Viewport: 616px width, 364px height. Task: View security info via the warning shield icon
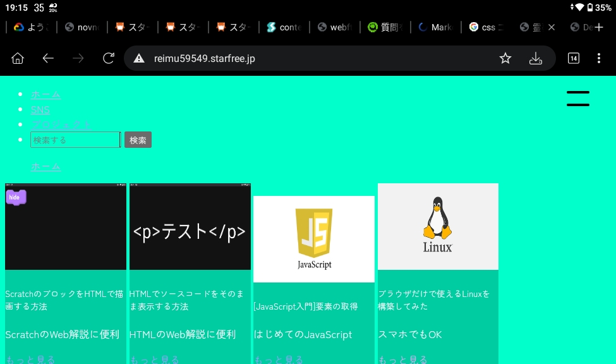tap(138, 58)
